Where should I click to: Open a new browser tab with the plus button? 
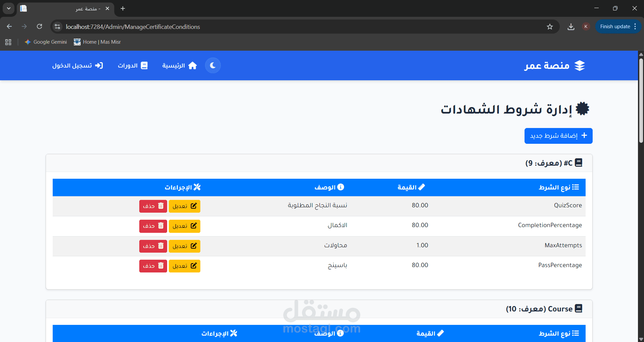(x=123, y=8)
